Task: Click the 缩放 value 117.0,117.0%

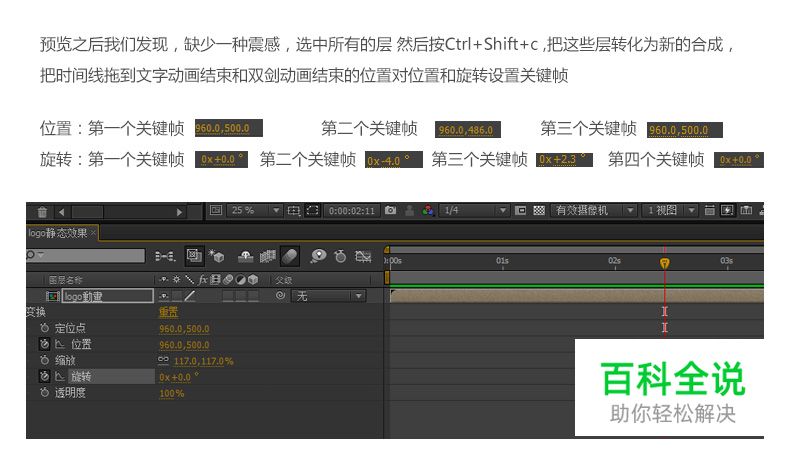Action: [204, 361]
